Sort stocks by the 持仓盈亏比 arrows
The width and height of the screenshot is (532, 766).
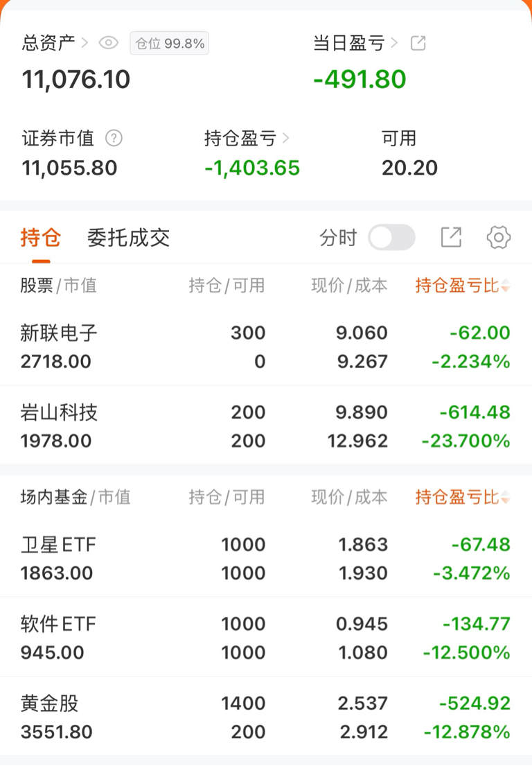pyautogui.click(x=505, y=286)
